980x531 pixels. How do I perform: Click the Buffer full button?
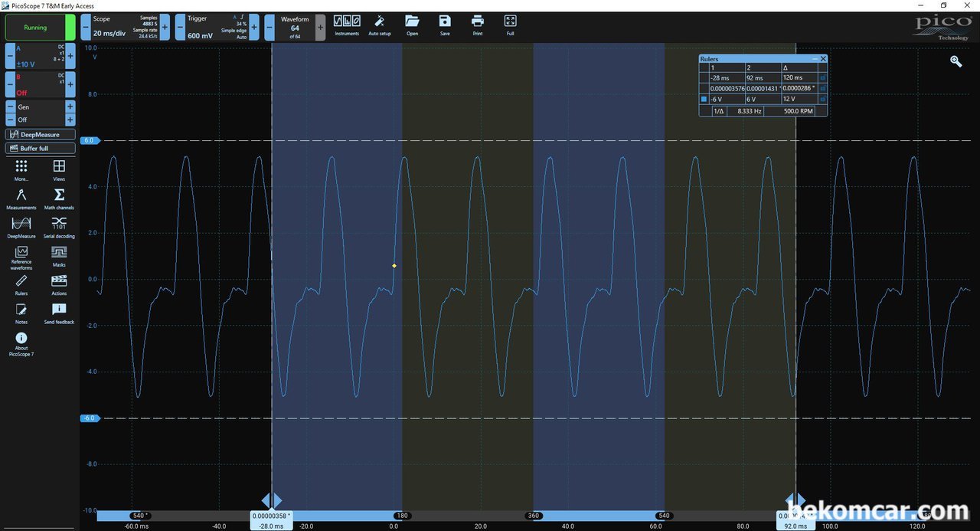41,148
